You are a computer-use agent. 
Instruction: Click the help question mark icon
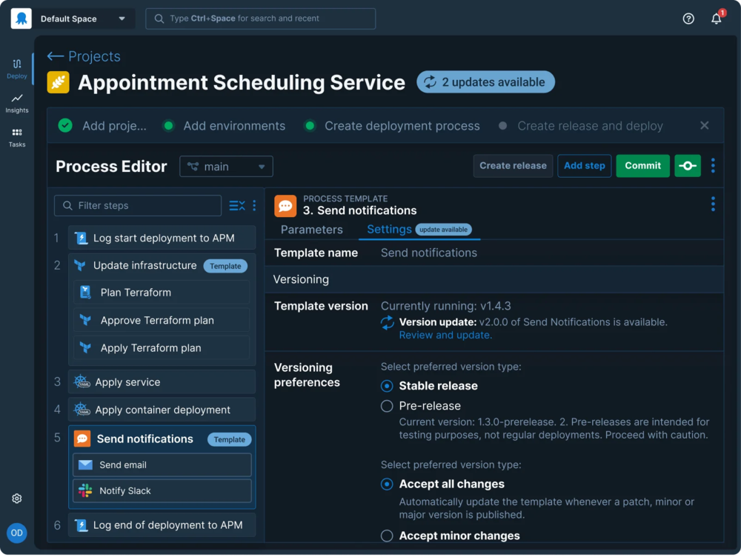[688, 19]
